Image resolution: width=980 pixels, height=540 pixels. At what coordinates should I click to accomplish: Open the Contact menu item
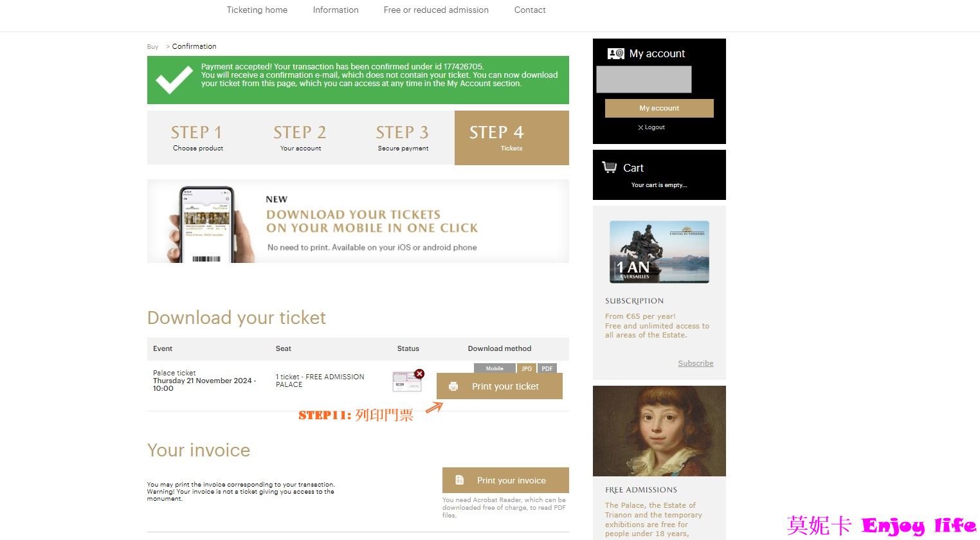point(530,10)
